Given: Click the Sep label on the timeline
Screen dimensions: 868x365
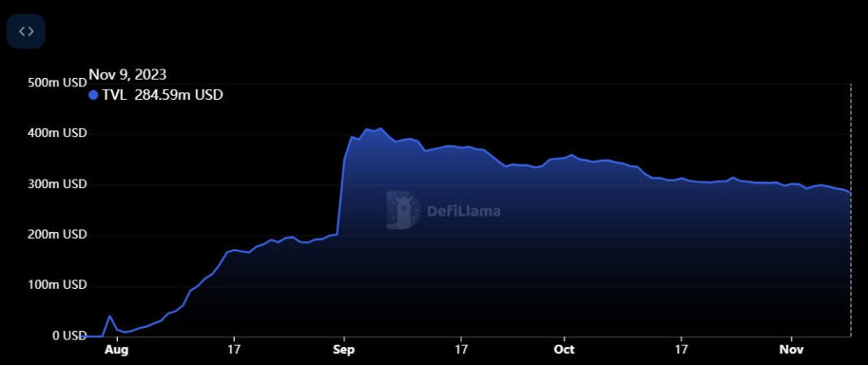Looking at the screenshot, I should [343, 349].
